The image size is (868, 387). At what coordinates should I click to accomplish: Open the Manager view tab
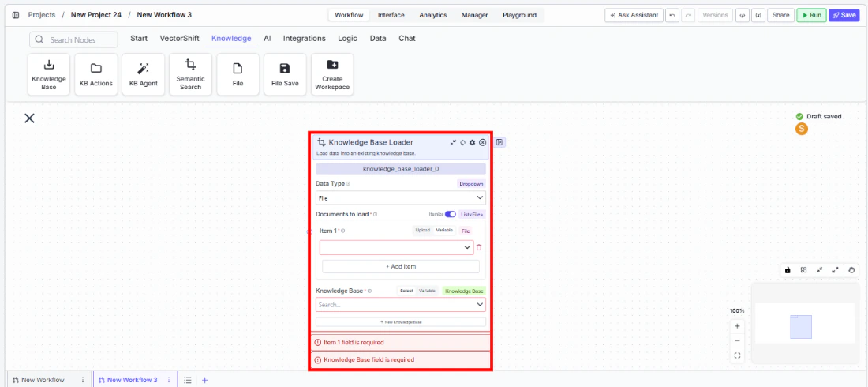[474, 15]
